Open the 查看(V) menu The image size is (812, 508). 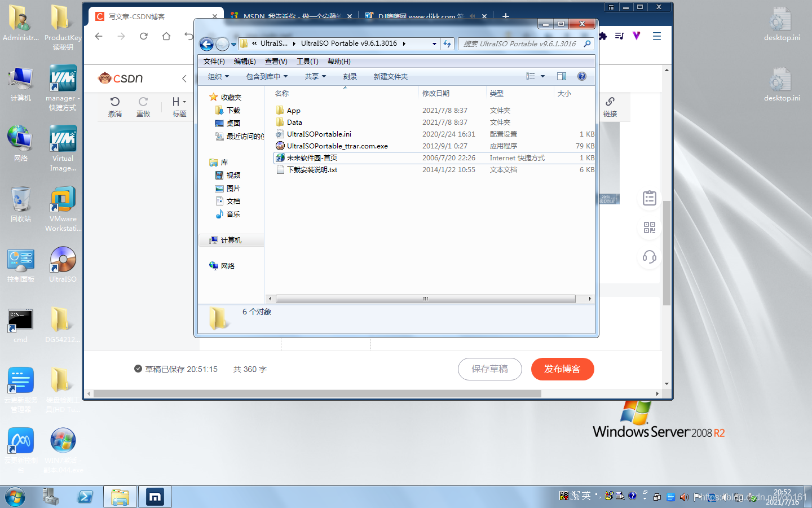276,61
